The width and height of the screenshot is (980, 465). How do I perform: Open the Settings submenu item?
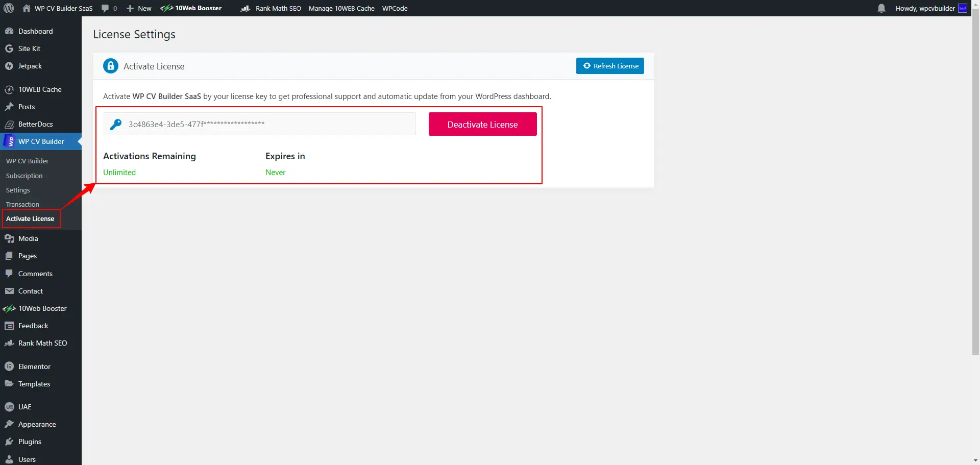pos(18,190)
